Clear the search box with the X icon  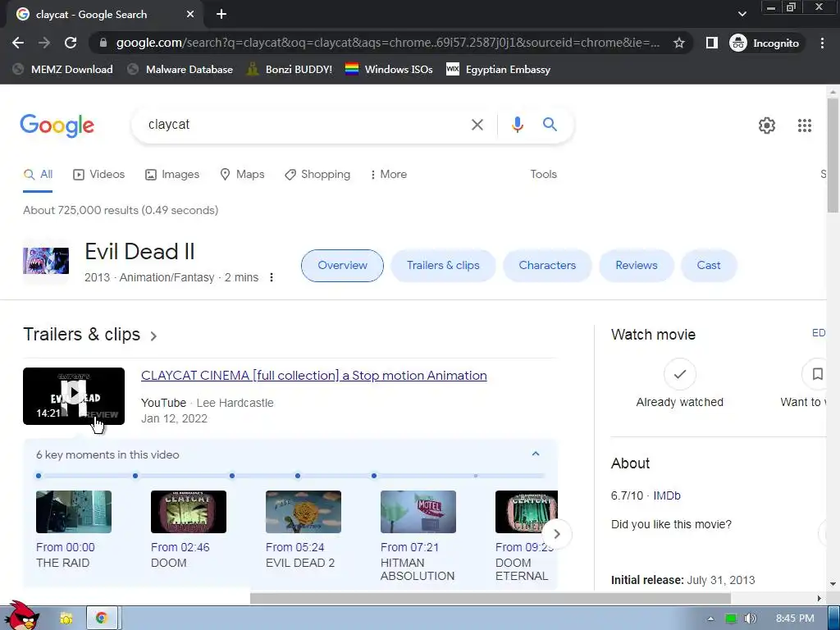477,125
